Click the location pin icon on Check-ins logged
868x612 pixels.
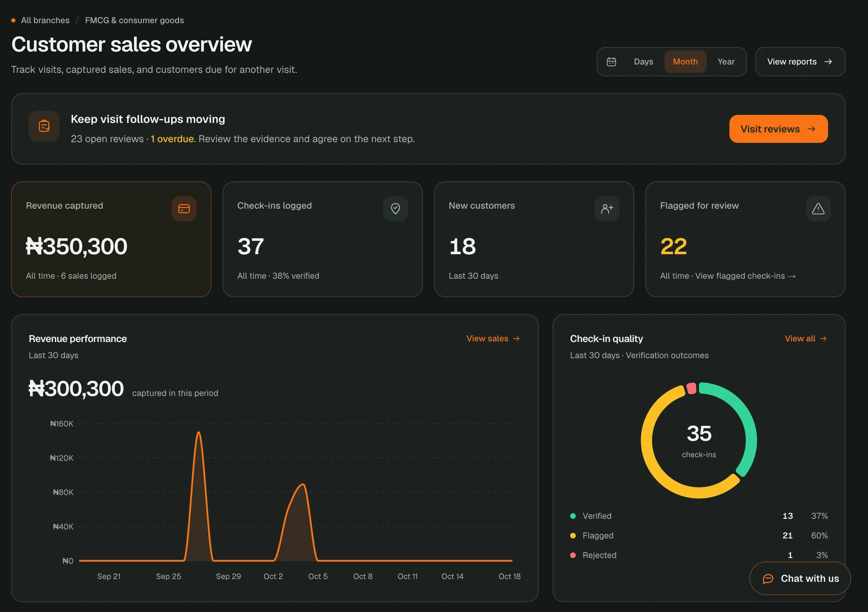[x=395, y=209]
